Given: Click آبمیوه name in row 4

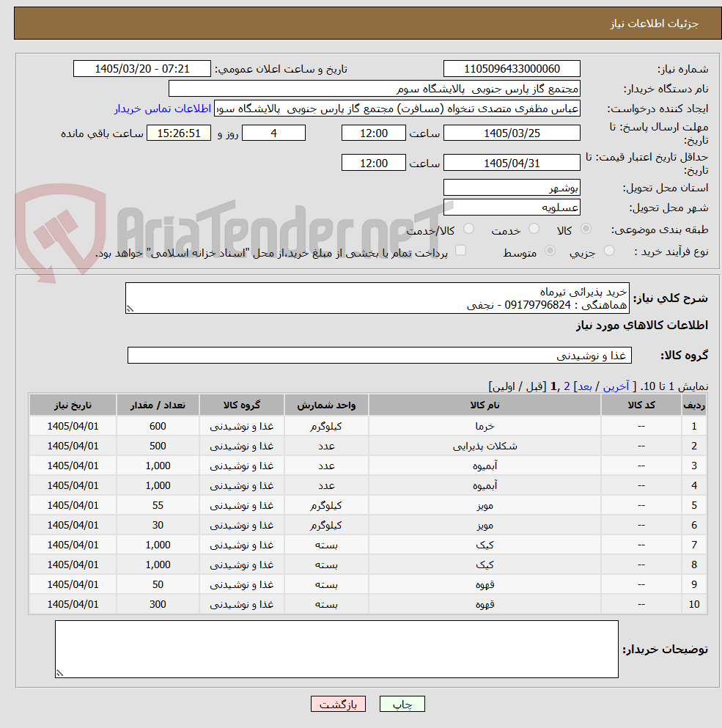Looking at the screenshot, I should point(485,485).
